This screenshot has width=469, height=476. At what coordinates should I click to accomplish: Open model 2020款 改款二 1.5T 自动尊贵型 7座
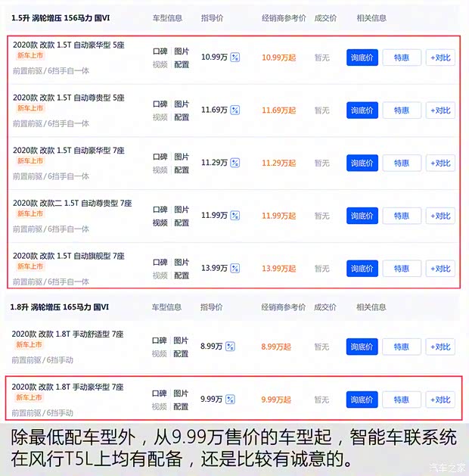pyautogui.click(x=72, y=203)
